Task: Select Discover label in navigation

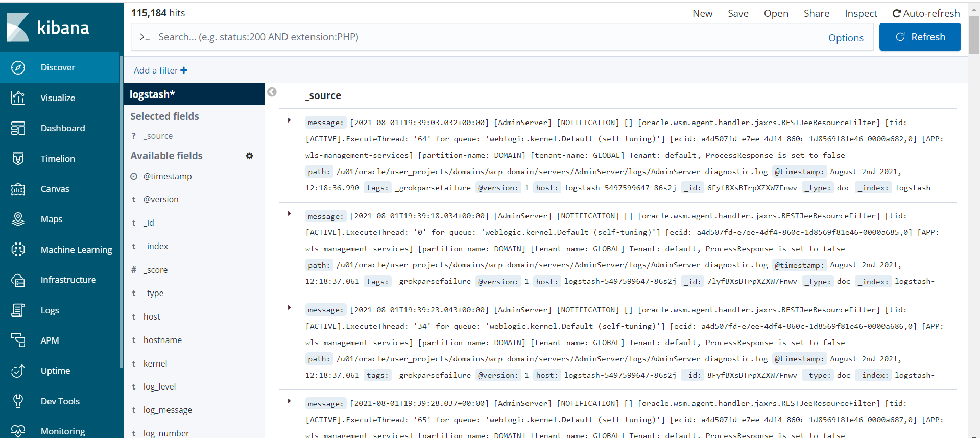Action: (x=58, y=67)
